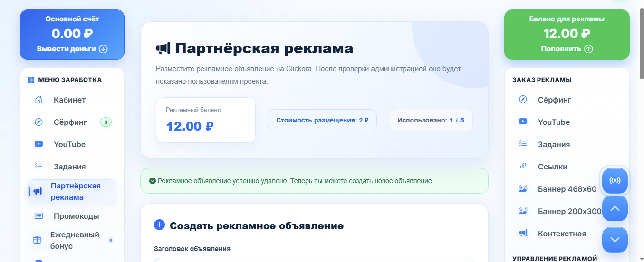This screenshot has height=262, width=644.
Task: Open Ссылки in ЗАКАЗ РЕКЛАМЫ
Action: (x=567, y=167)
